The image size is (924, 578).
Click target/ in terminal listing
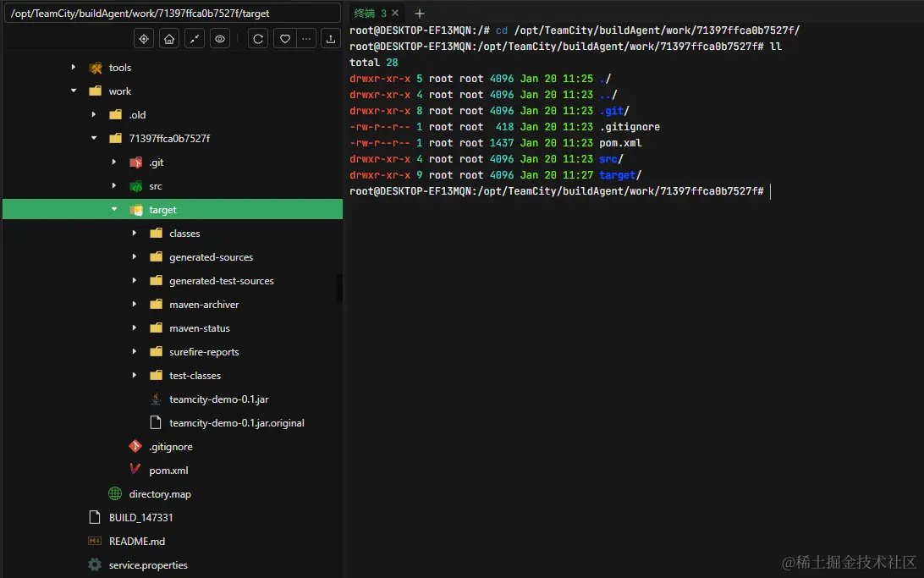tap(620, 175)
